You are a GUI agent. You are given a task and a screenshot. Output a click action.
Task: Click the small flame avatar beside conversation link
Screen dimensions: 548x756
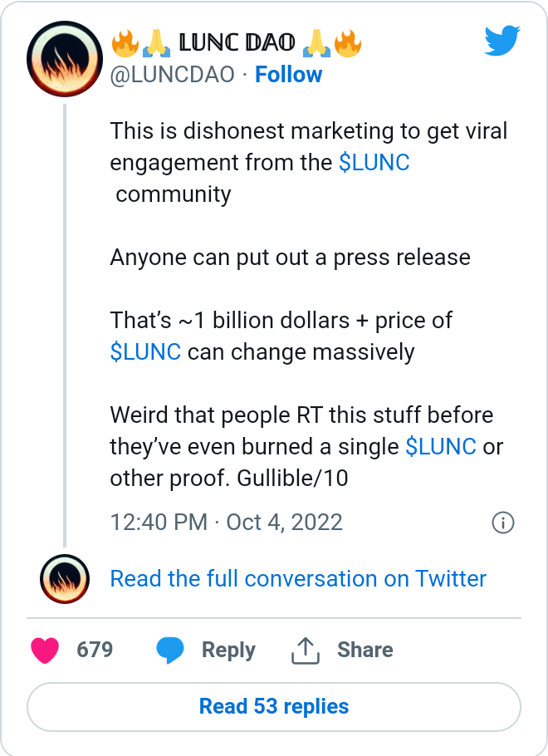[x=64, y=578]
